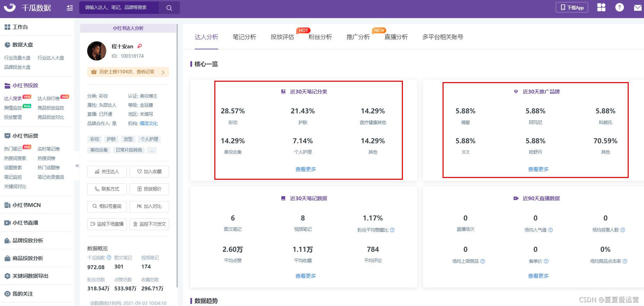Go to 热门笔记 link
644x306 pixels.
13,149
